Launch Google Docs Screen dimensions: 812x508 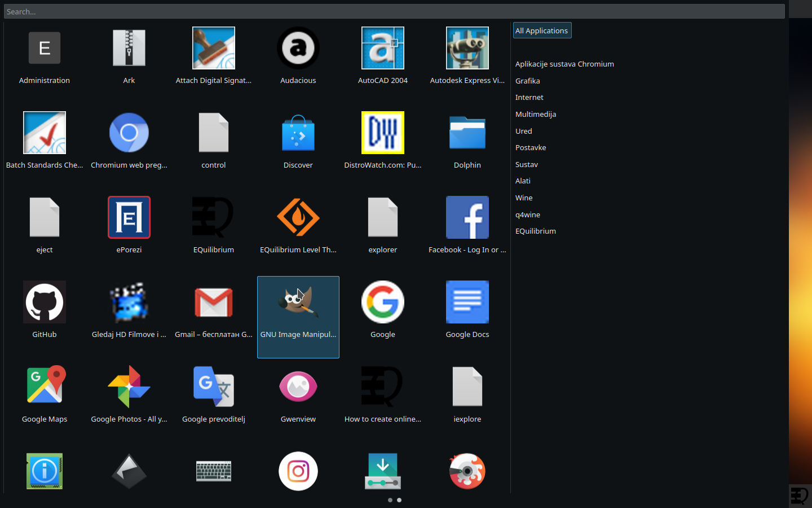coord(467,310)
